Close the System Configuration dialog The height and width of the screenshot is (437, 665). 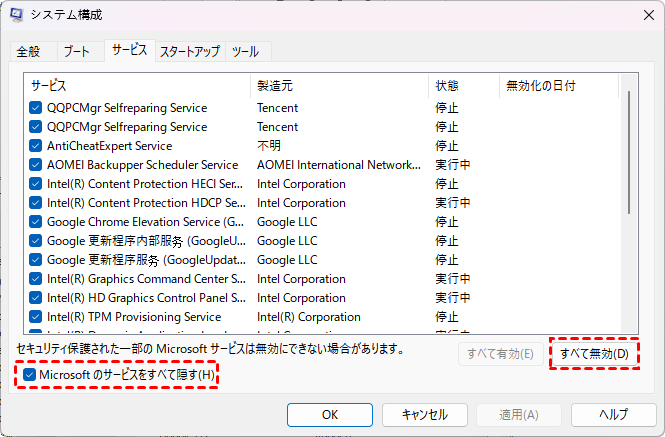tap(640, 16)
